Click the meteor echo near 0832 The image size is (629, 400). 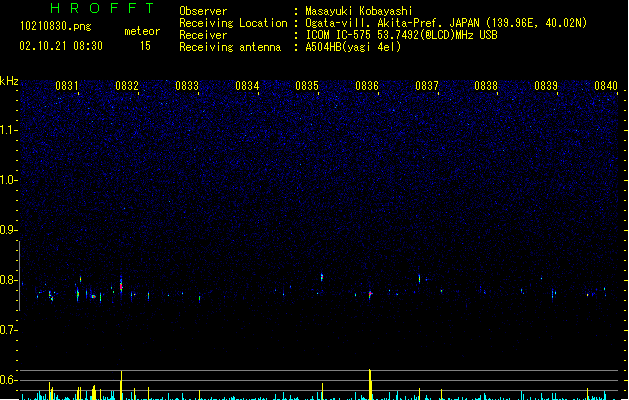coord(121,285)
